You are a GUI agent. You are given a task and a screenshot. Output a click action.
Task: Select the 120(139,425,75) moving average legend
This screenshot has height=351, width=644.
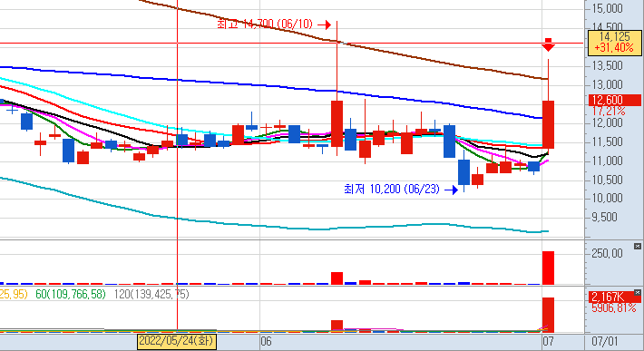[151, 295]
